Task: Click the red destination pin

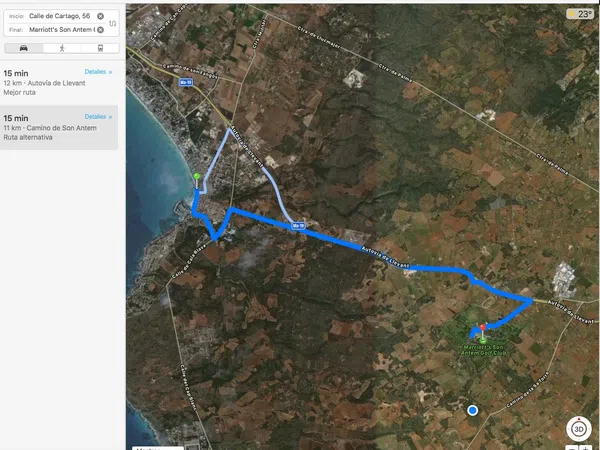Action: 483,327
